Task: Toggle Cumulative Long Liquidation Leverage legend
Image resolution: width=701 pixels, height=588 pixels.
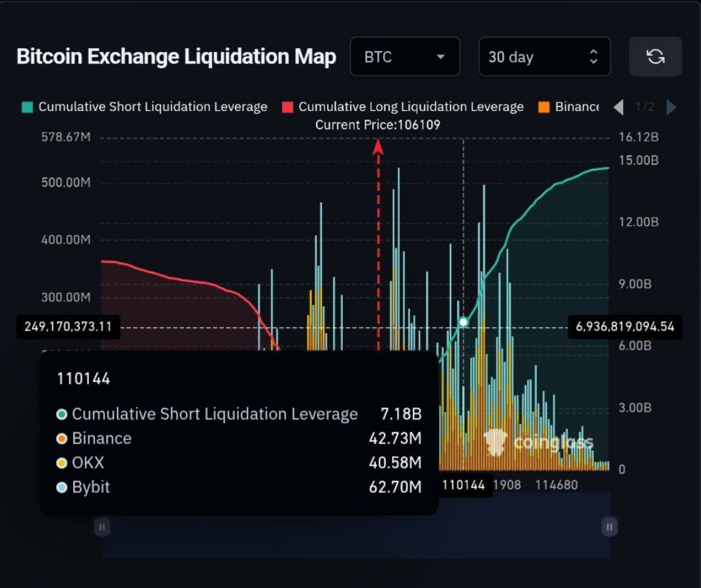Action: (x=403, y=107)
